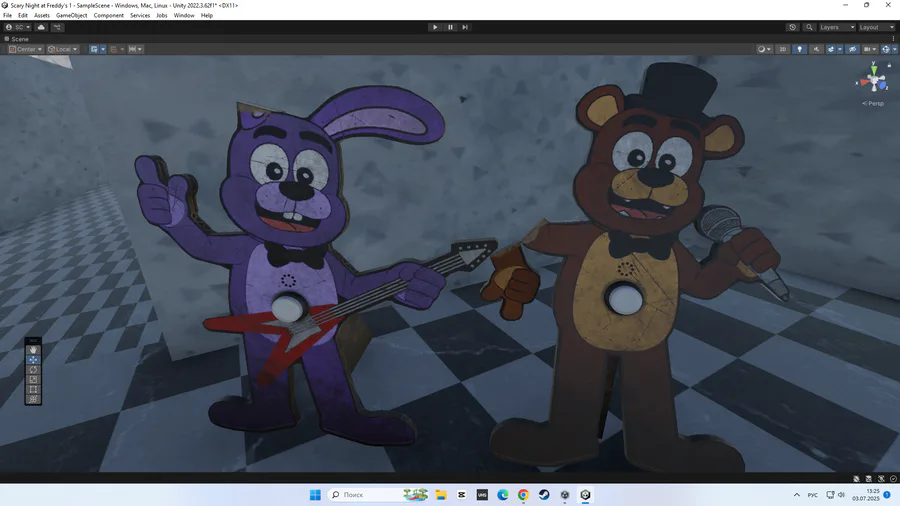
Task: Open the File menu
Action: click(x=7, y=15)
